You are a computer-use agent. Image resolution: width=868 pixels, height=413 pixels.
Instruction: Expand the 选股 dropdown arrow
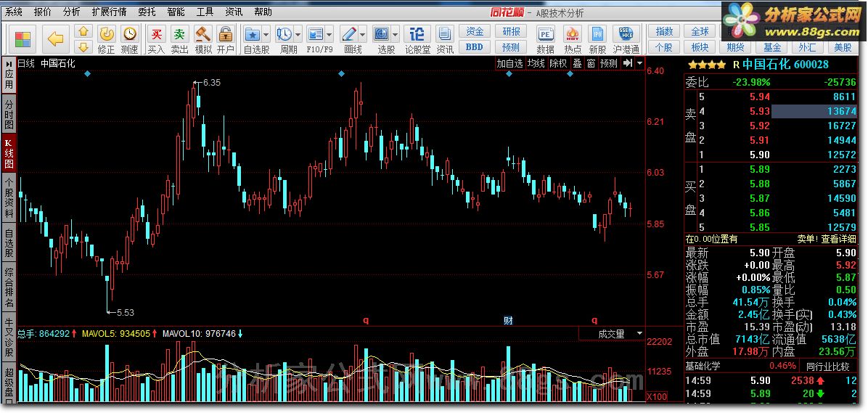click(396, 34)
